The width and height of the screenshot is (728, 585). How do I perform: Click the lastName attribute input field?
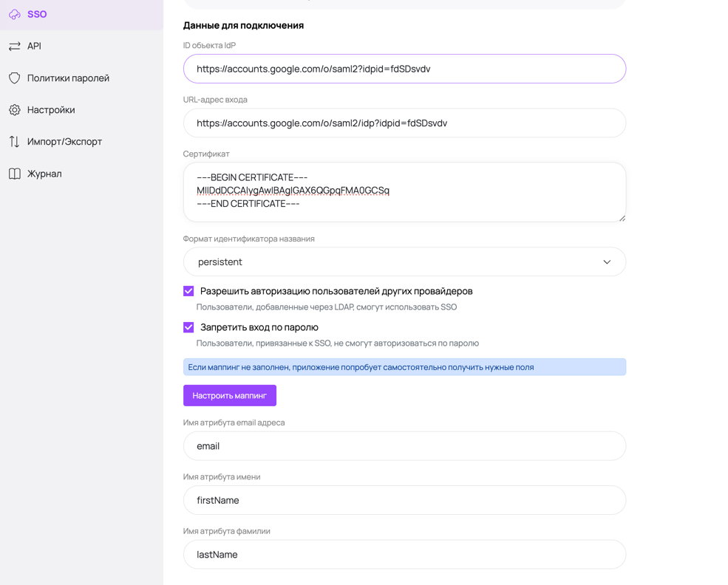pos(404,554)
